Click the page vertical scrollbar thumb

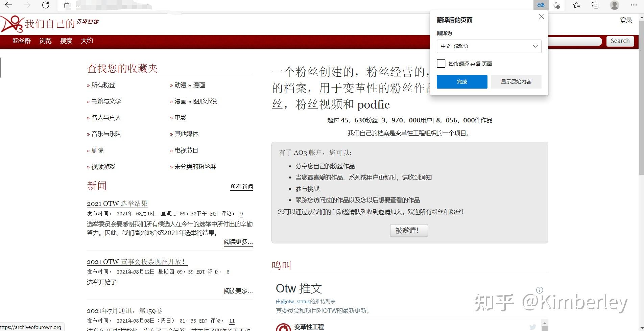[x=641, y=98]
